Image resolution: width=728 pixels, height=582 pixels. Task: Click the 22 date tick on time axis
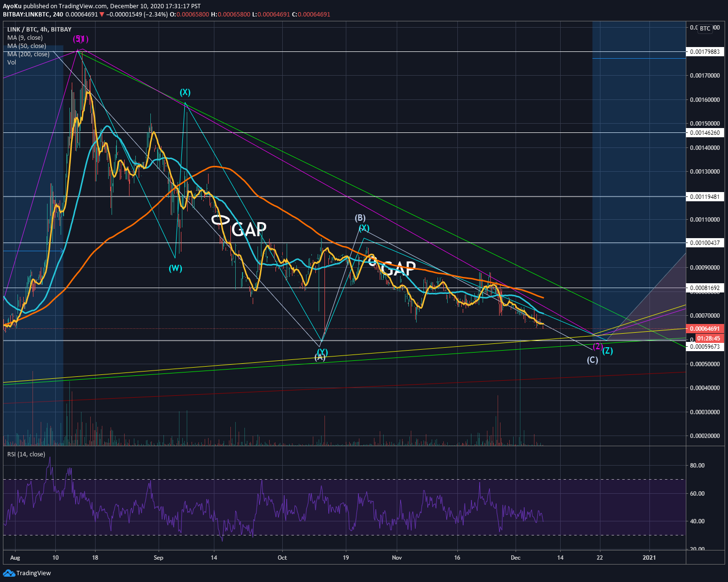tap(600, 558)
